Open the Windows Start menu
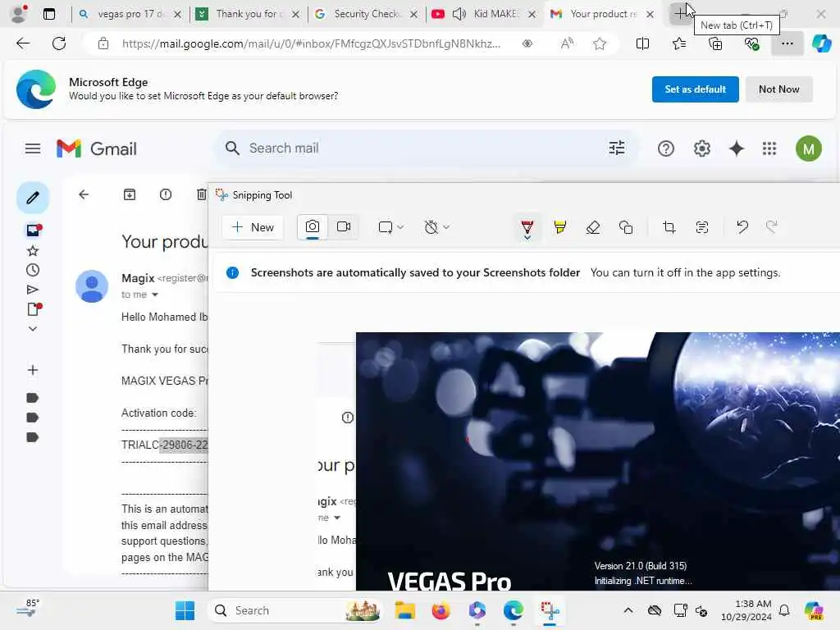The width and height of the screenshot is (840, 630). point(185,610)
